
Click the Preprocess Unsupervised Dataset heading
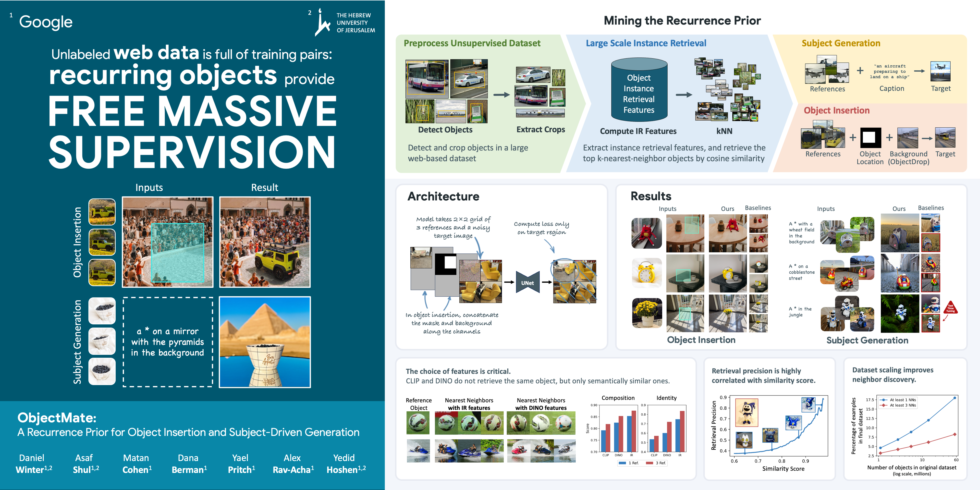[472, 43]
